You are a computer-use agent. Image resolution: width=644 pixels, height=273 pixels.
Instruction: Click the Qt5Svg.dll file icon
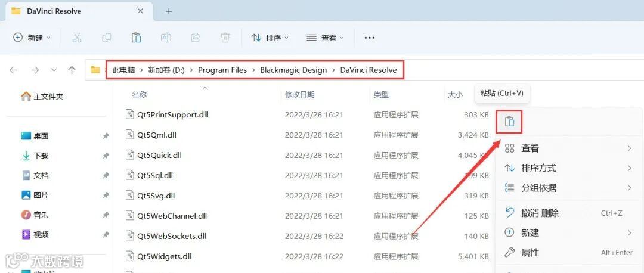130,196
